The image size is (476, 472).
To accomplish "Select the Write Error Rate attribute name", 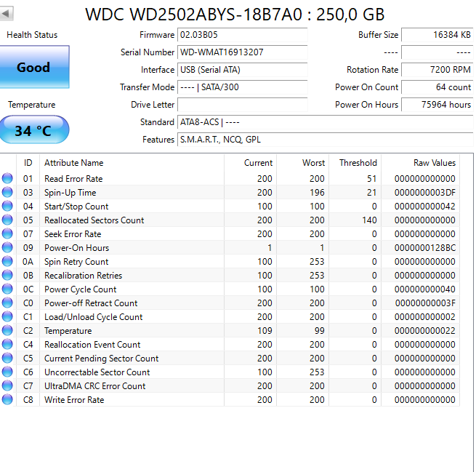I will (74, 400).
